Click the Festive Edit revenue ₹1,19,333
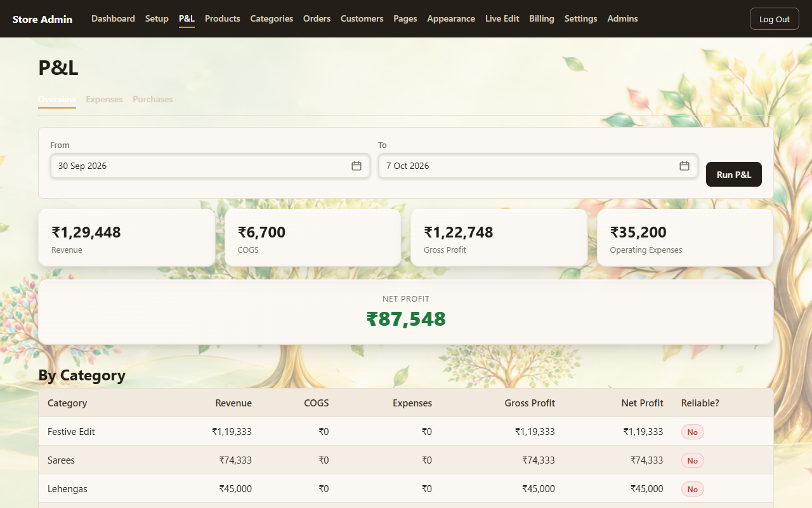Screen dimensions: 812x508 232,432
